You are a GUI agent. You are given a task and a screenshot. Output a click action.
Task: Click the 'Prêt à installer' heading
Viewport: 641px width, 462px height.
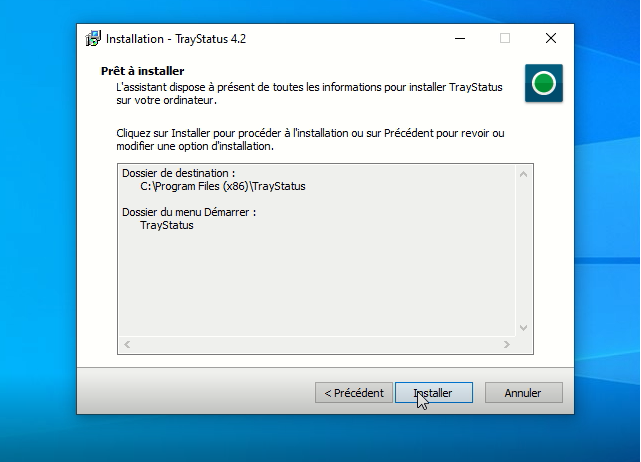click(142, 71)
